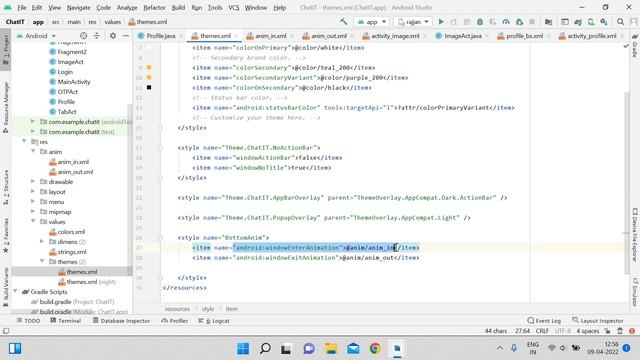Click the scroll-from-source target icon
The image size is (640, 360).
[x=84, y=36]
